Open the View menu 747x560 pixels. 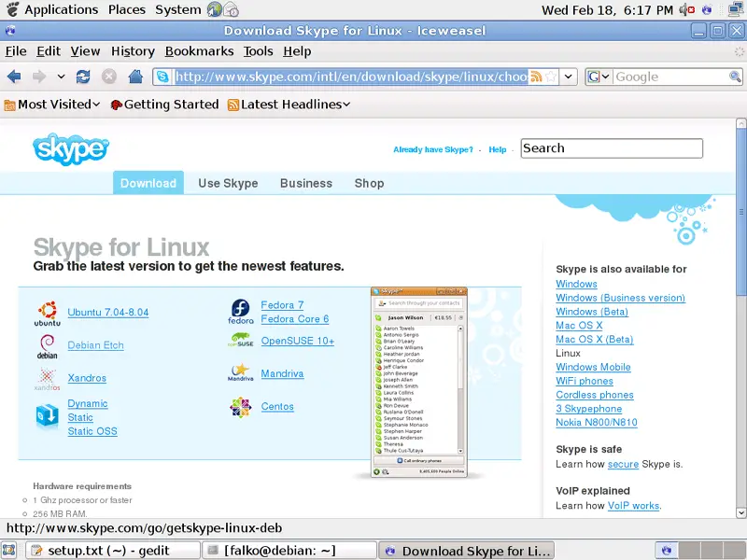click(x=85, y=51)
